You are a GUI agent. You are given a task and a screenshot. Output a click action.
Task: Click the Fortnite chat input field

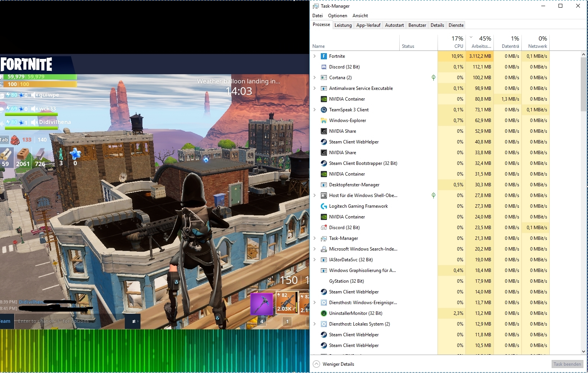(x=70, y=321)
